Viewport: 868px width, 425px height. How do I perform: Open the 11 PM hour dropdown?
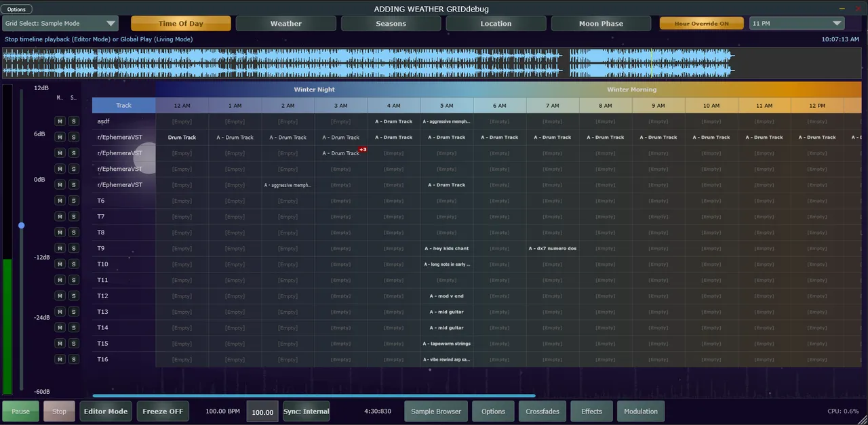click(797, 24)
